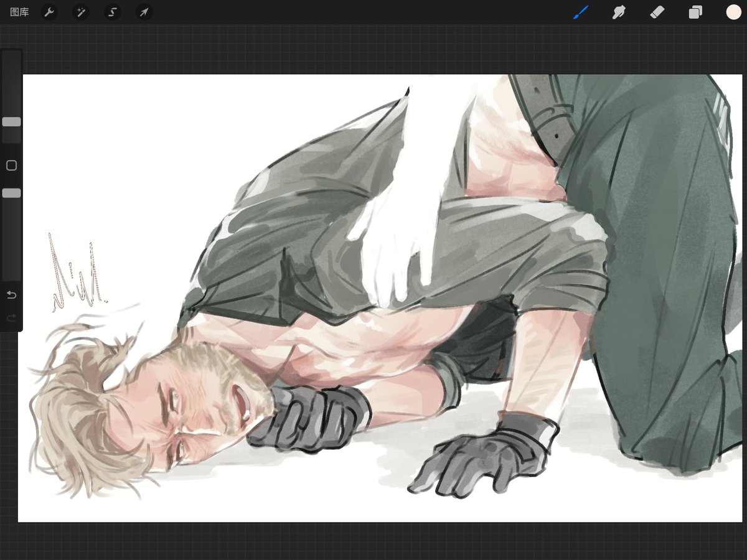Viewport: 747px width, 560px height.
Task: Activate the Selection S tool
Action: pos(112,12)
